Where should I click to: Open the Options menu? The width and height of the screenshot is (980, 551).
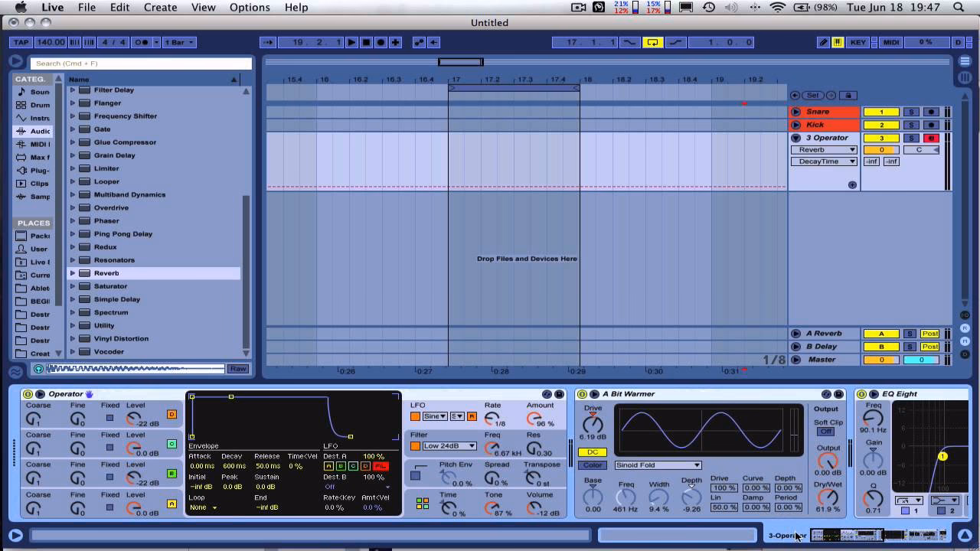[x=250, y=8]
